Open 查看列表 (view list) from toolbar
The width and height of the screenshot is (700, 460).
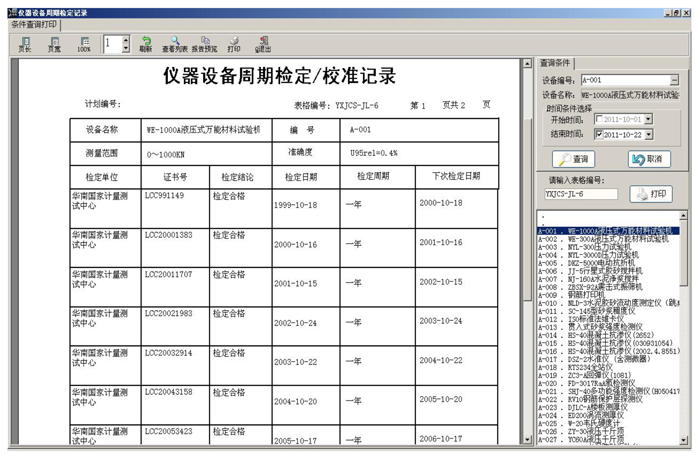[x=175, y=43]
